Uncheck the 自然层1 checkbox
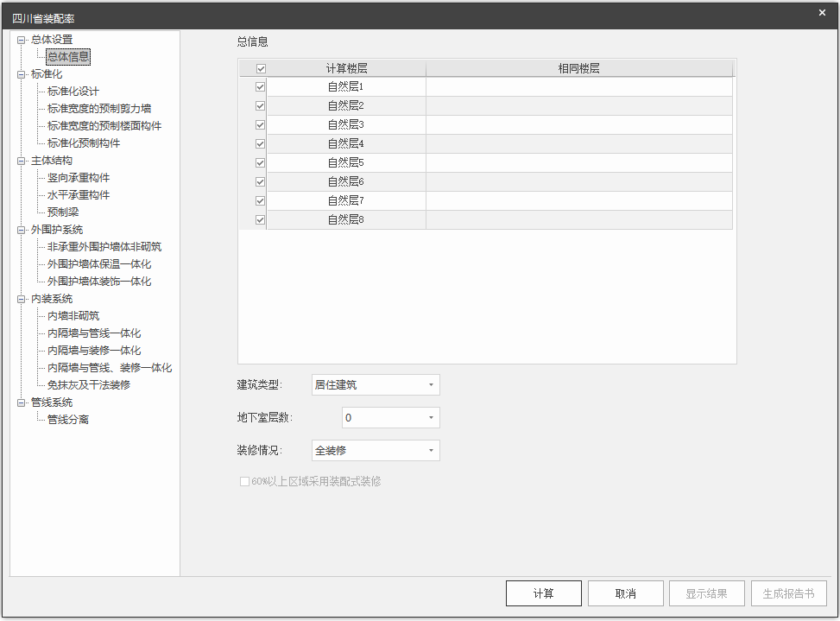The height and width of the screenshot is (621, 840). 261,87
